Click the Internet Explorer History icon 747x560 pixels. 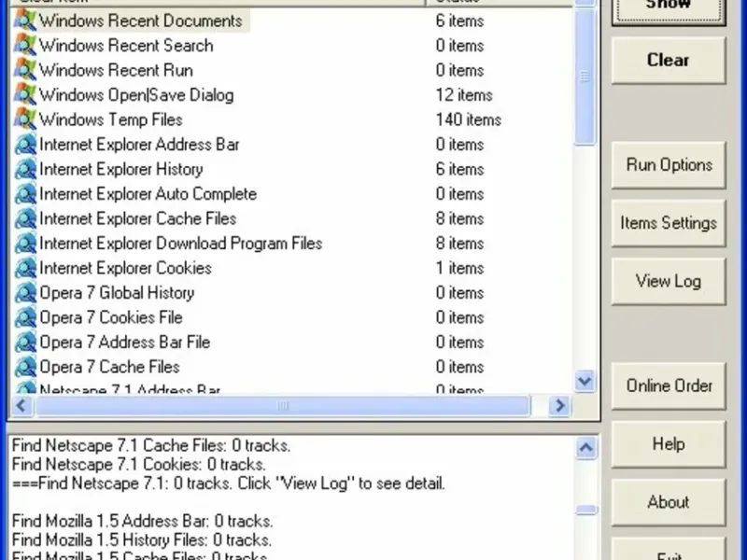pyautogui.click(x=25, y=169)
